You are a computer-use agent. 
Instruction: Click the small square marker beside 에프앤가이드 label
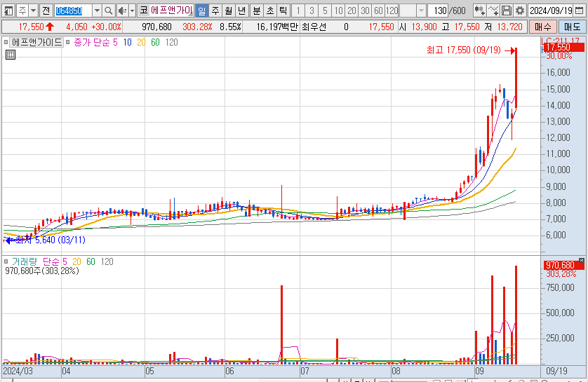point(6,42)
